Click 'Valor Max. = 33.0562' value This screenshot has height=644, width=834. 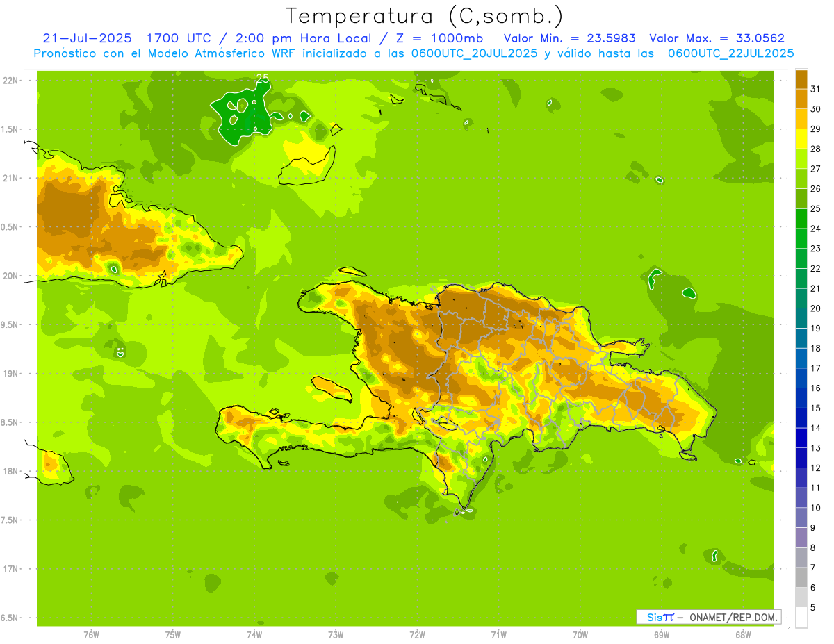click(717, 38)
